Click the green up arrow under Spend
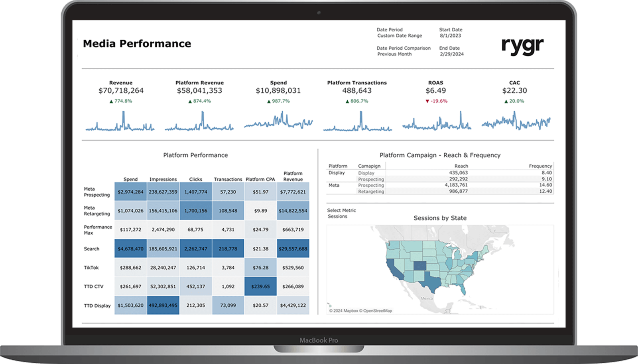Image resolution: width=638 pixels, height=364 pixels. pos(269,101)
